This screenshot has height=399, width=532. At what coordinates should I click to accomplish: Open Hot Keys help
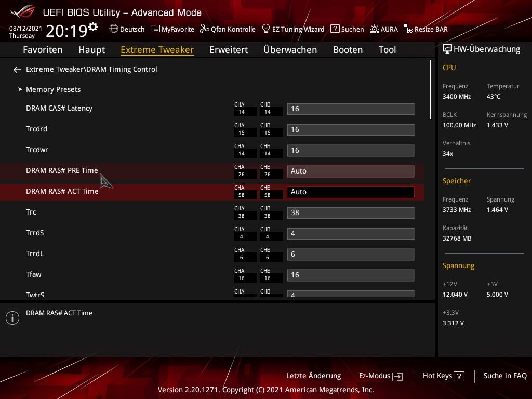coord(437,376)
